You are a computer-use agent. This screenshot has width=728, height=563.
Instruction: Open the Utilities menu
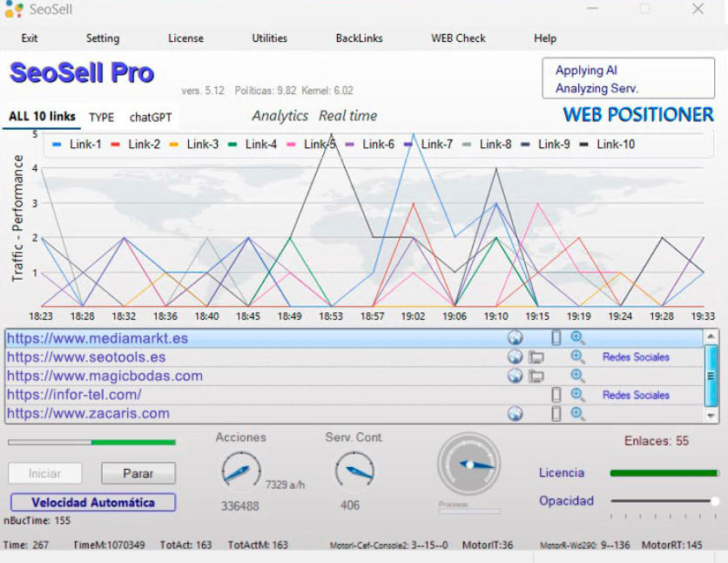click(269, 38)
